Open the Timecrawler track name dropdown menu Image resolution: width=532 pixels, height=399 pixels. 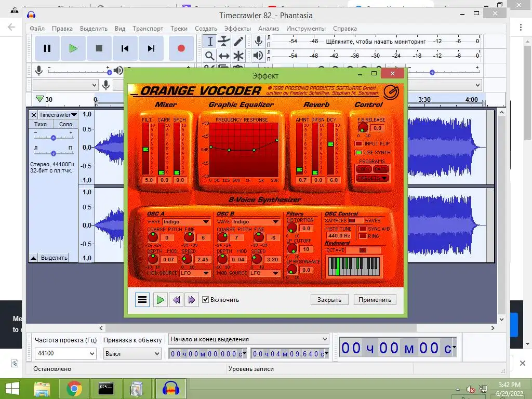point(57,115)
